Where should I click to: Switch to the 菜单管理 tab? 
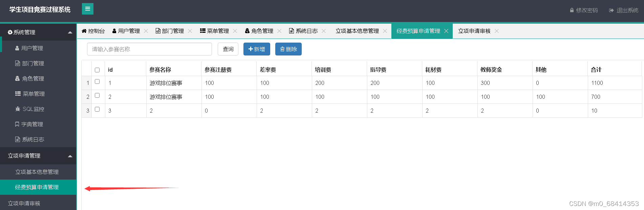pos(214,31)
